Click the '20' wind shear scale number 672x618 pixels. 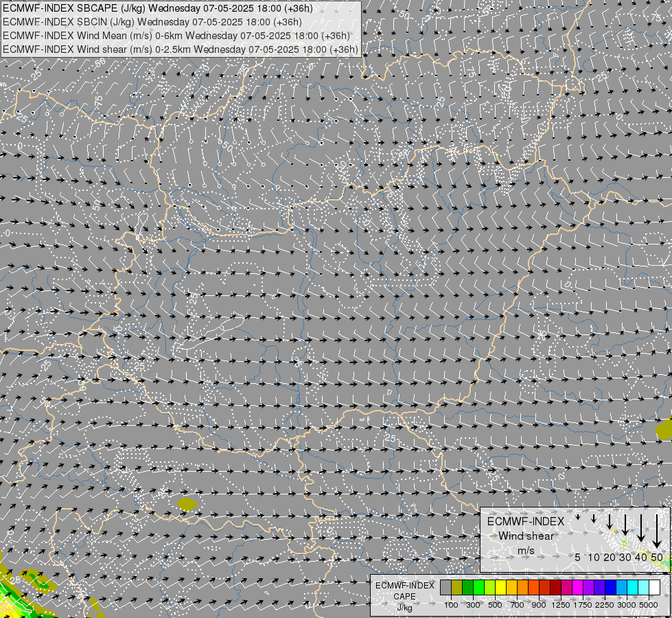[610, 557]
